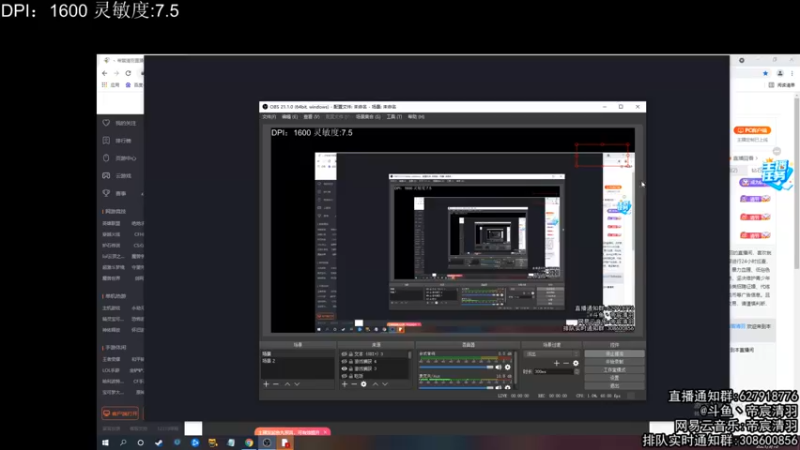Open the Apps bookmark in browser bookmarks bar
Viewport: 800px width, 450px height.
coord(111,85)
